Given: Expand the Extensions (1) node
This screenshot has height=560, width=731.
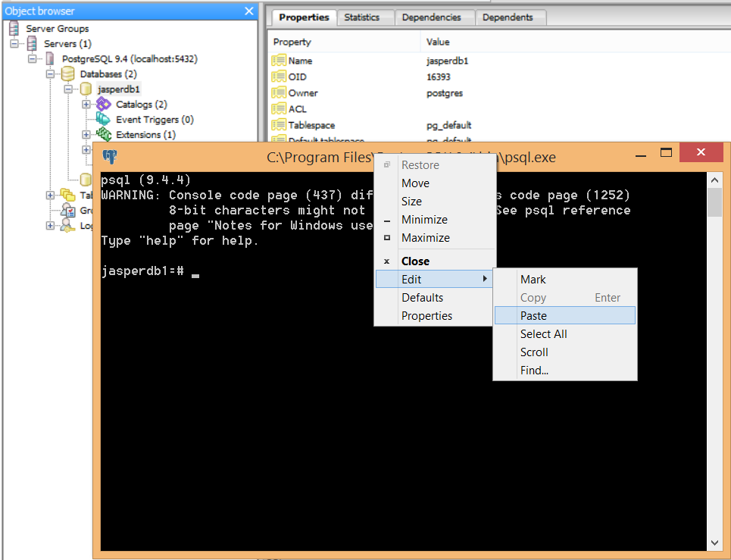Looking at the screenshot, I should 86,135.
